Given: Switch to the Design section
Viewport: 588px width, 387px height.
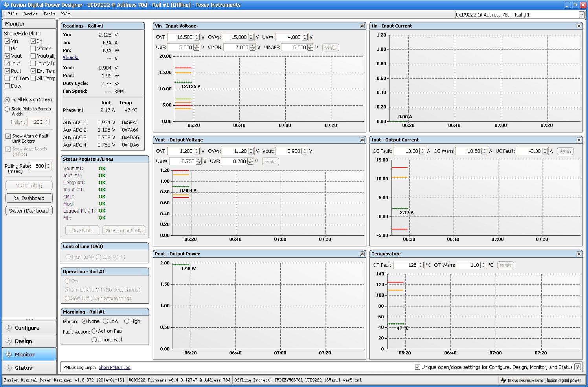Looking at the screenshot, I should click(x=29, y=341).
